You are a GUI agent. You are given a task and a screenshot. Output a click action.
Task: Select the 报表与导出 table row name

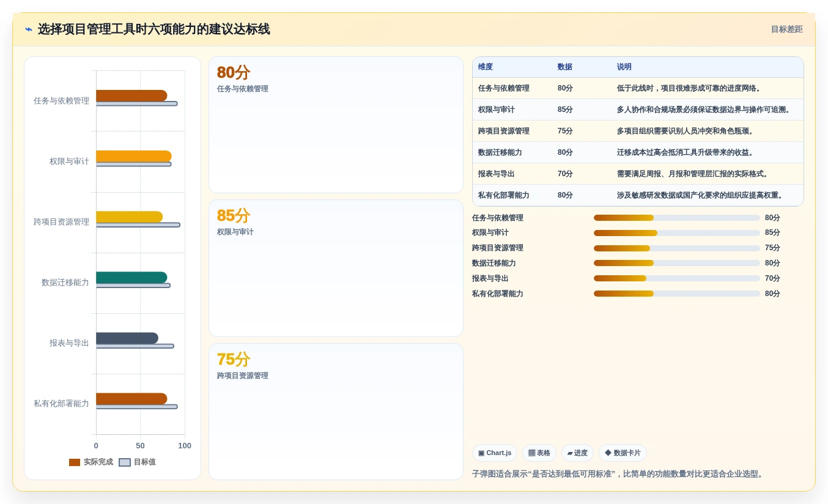click(x=497, y=174)
